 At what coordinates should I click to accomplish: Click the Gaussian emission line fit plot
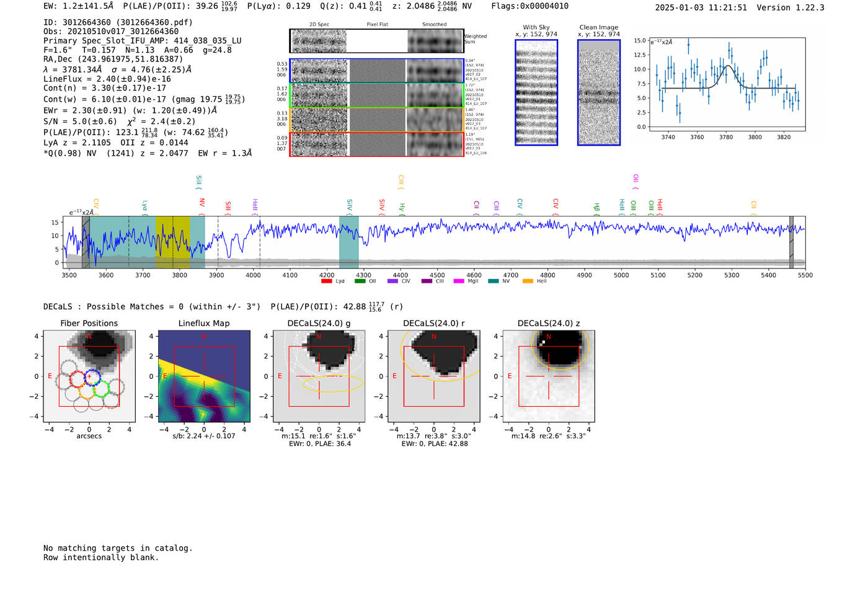[727, 84]
